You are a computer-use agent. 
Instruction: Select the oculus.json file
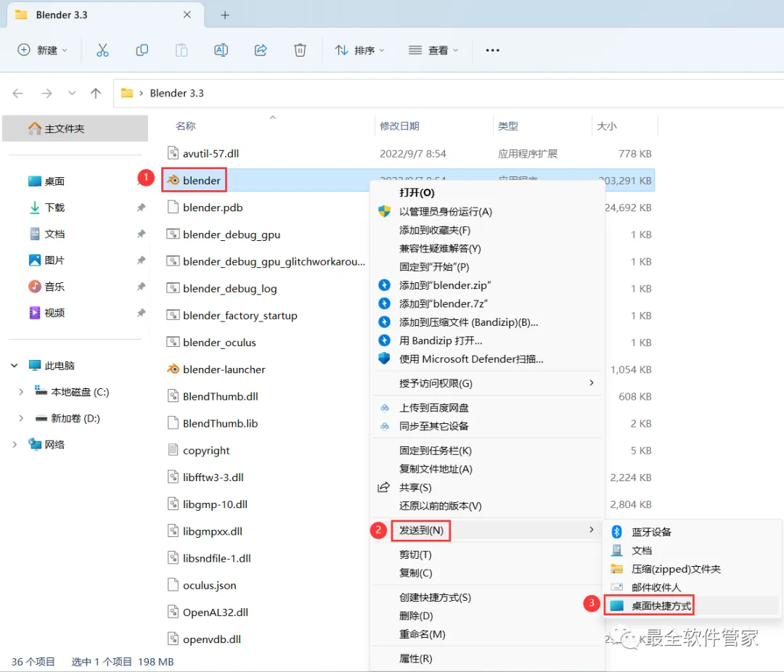[x=210, y=586]
